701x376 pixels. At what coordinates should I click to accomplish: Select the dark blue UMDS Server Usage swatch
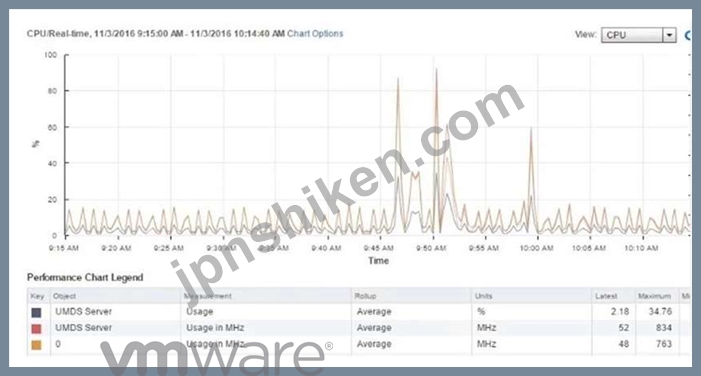pos(36,312)
